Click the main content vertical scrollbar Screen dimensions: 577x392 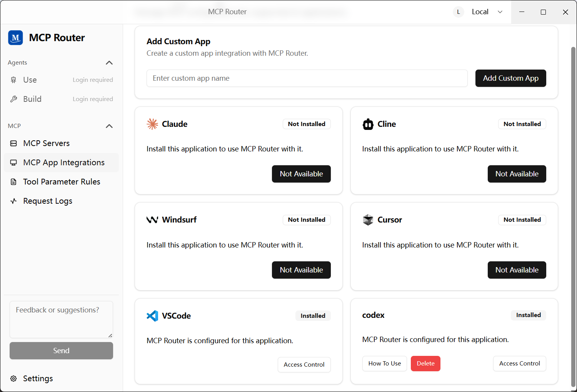click(573, 217)
